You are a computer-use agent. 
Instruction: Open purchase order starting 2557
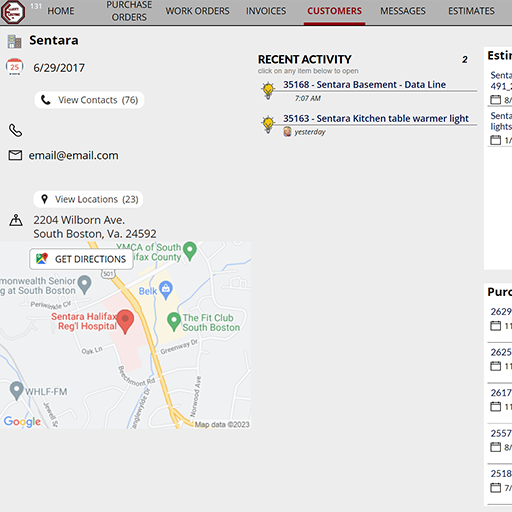point(501,433)
